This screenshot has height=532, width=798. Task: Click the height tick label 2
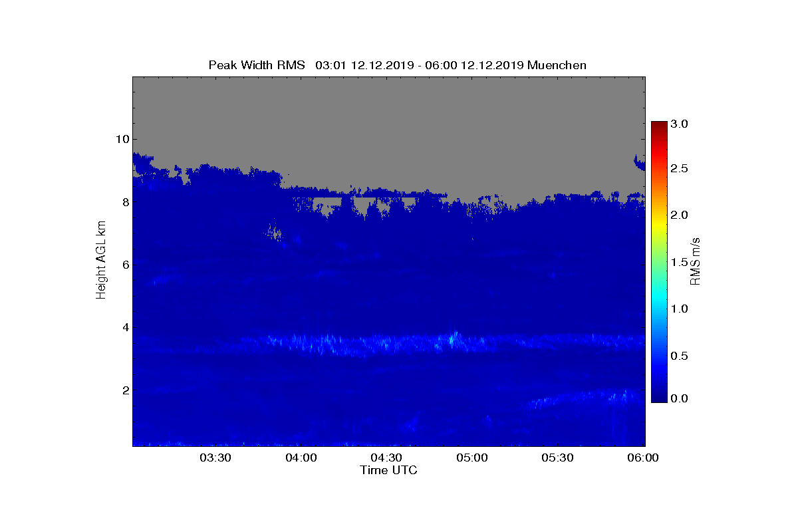click(124, 390)
